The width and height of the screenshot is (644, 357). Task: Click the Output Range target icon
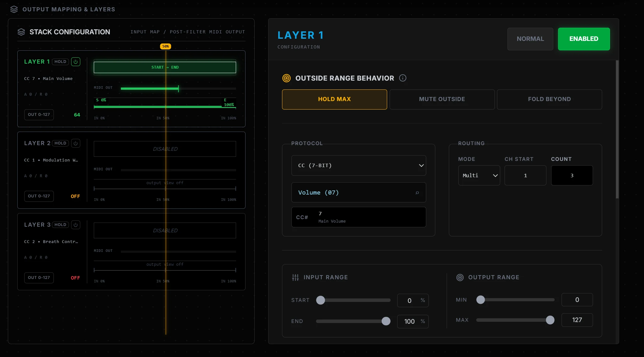[460, 277]
